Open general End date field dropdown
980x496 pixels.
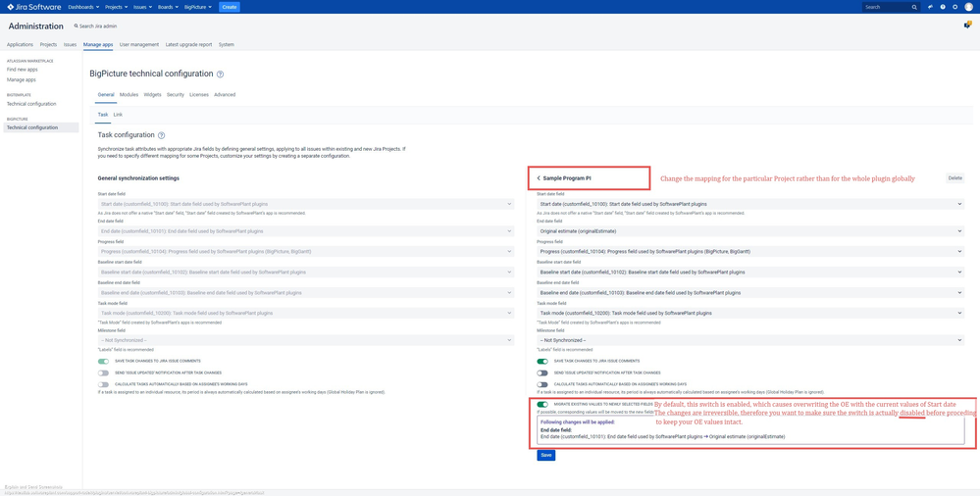tap(306, 231)
